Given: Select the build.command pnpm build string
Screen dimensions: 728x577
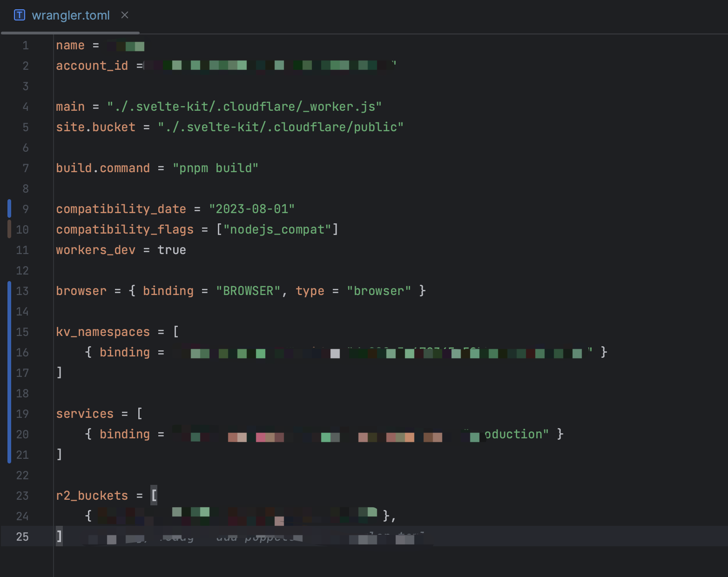Looking at the screenshot, I should click(216, 168).
